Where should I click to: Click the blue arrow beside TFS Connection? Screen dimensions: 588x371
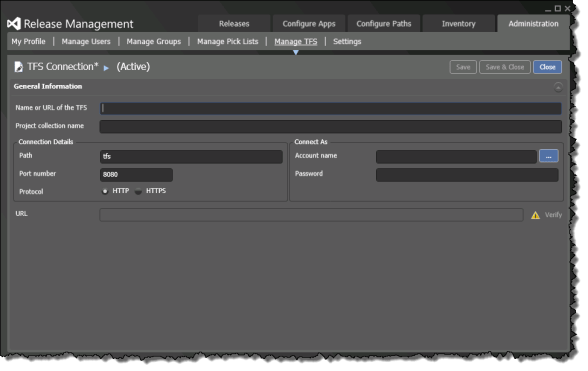(x=106, y=68)
